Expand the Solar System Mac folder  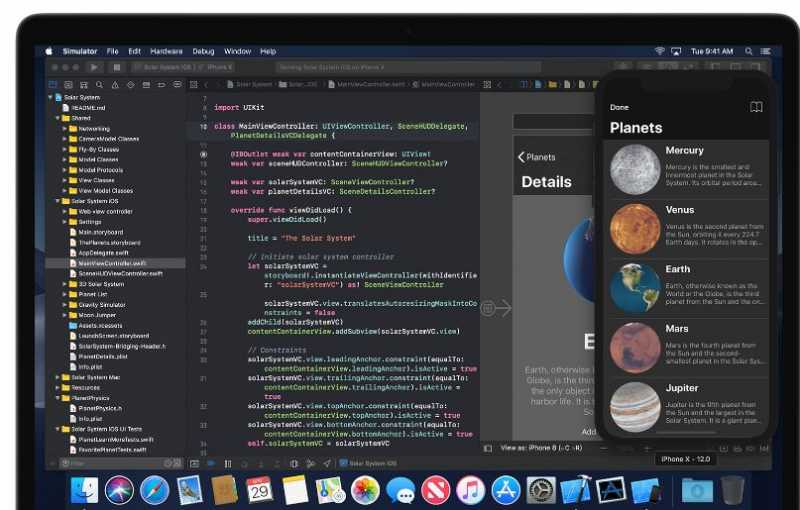pos(57,377)
